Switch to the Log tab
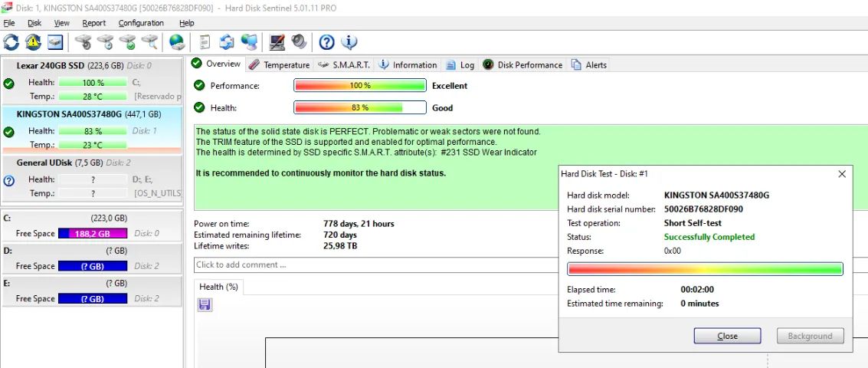The width and height of the screenshot is (868, 368). click(x=460, y=65)
